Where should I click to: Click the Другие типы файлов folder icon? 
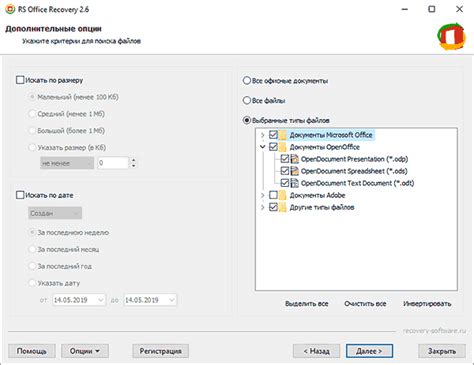coord(283,207)
